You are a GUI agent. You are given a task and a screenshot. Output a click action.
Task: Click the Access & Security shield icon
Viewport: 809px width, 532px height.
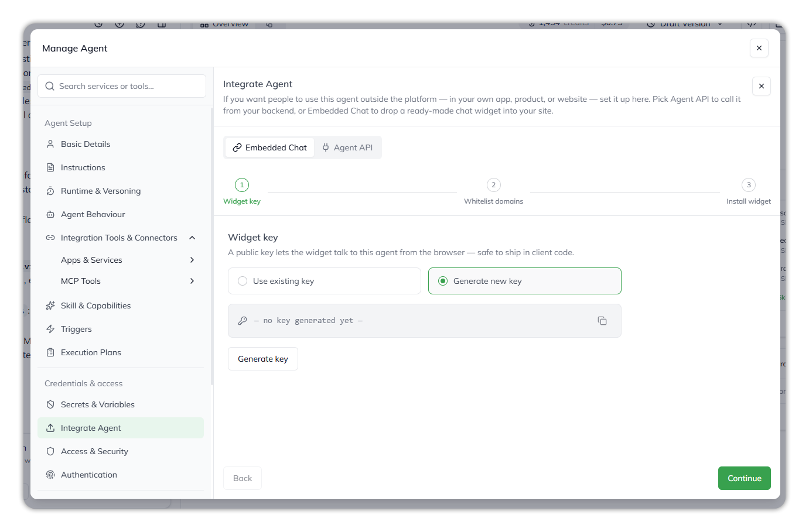click(x=50, y=451)
